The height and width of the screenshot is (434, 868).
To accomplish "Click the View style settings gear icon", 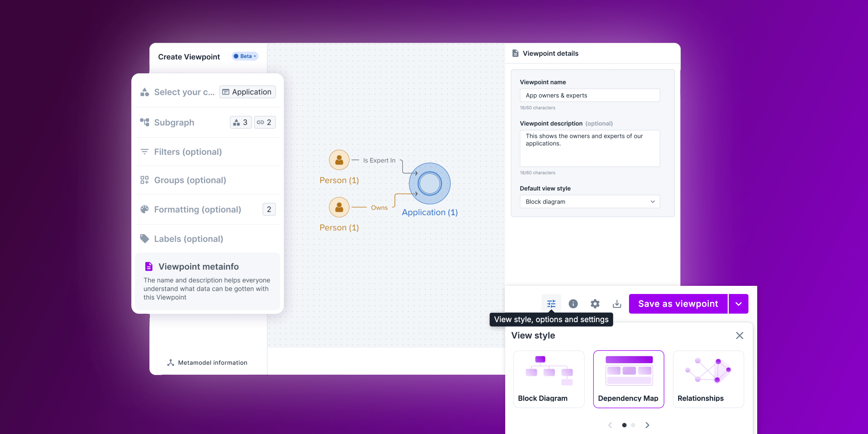I will [x=595, y=303].
